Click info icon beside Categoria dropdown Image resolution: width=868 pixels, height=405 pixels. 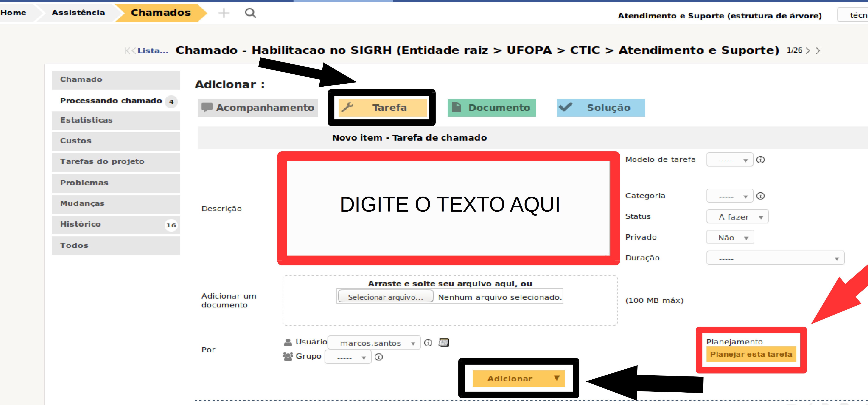[760, 196]
